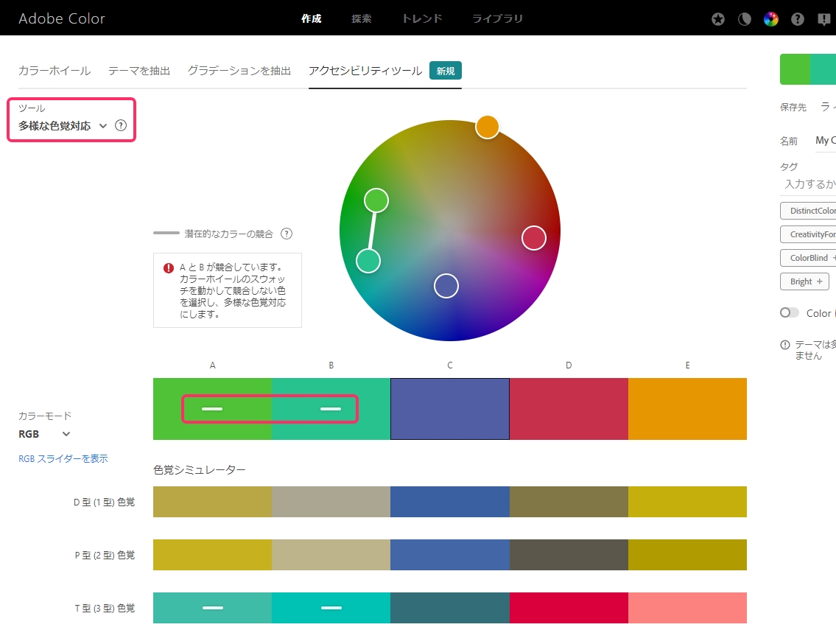This screenshot has height=644, width=836.
Task: Add the Bright tag
Action: [x=804, y=281]
